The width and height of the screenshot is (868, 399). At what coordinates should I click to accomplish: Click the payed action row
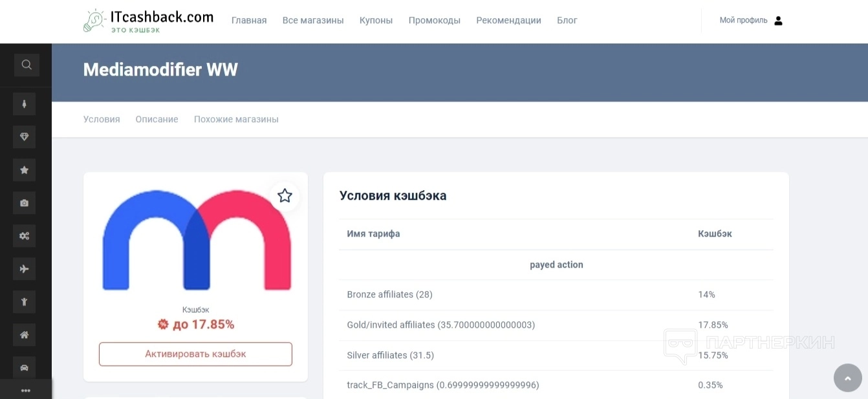coord(556,265)
